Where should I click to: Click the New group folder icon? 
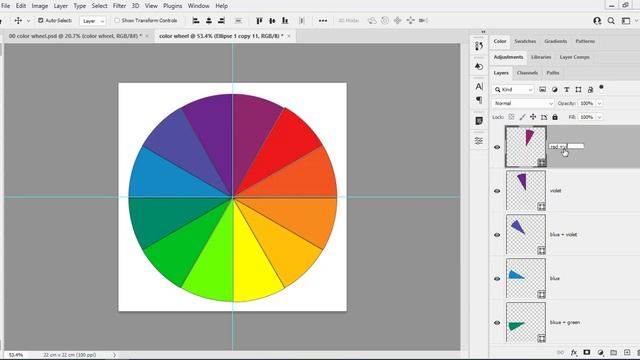(613, 352)
